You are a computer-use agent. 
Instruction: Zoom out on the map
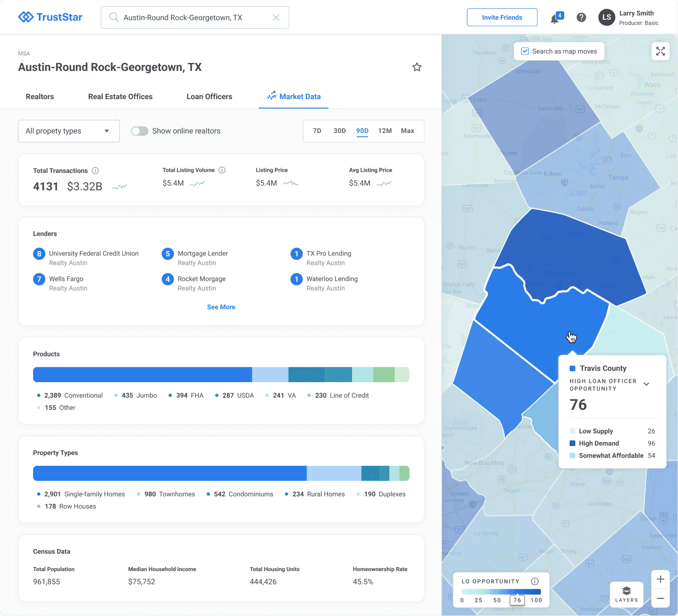(x=660, y=598)
